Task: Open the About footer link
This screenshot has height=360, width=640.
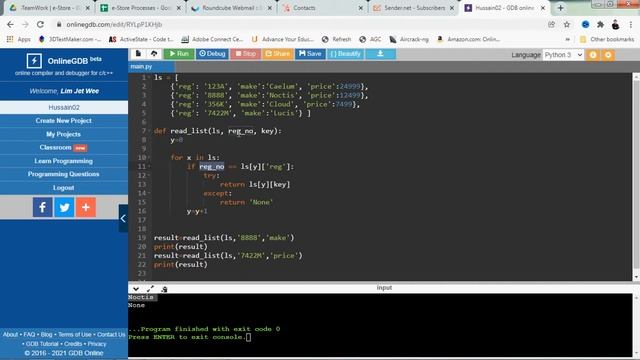Action: 11,335
